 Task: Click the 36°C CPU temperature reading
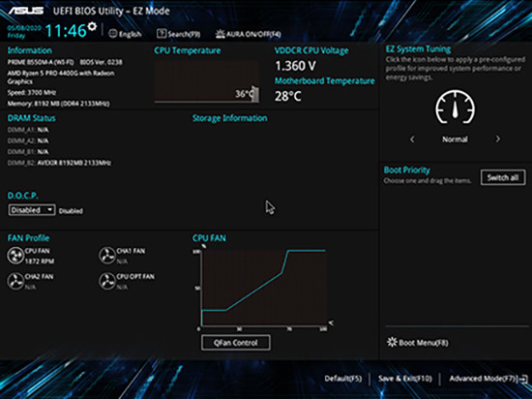click(x=244, y=94)
